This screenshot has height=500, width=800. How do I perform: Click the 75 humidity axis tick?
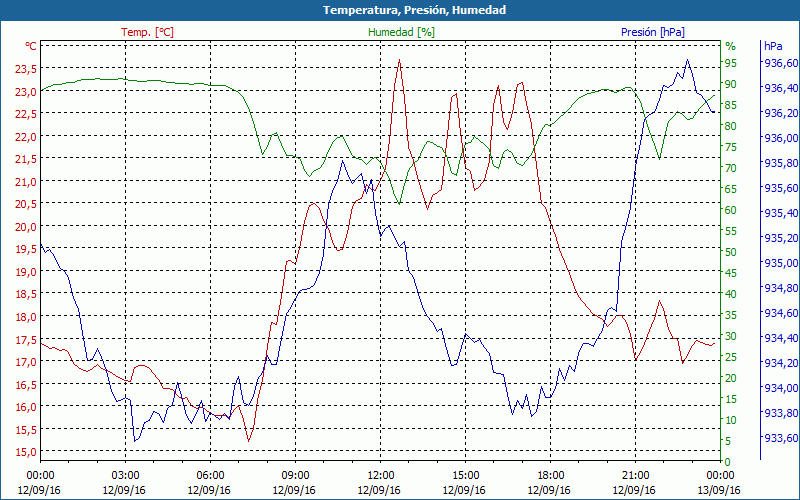coord(731,147)
